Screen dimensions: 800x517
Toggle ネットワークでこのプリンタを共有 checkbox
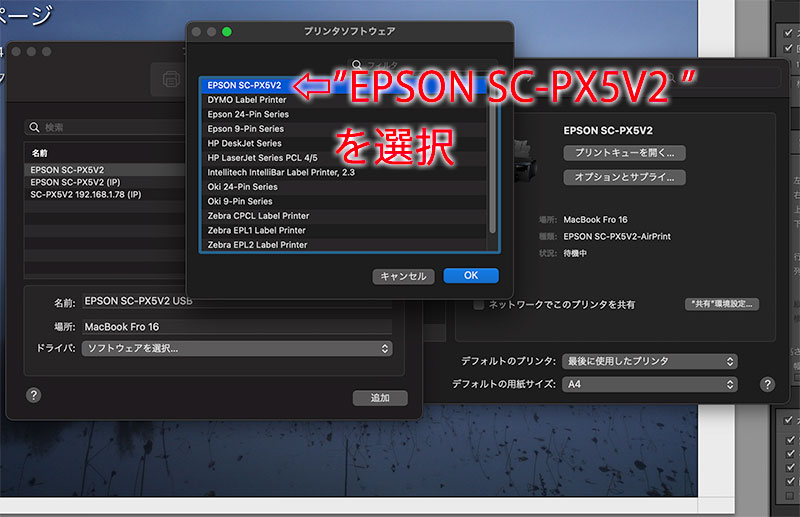click(479, 305)
